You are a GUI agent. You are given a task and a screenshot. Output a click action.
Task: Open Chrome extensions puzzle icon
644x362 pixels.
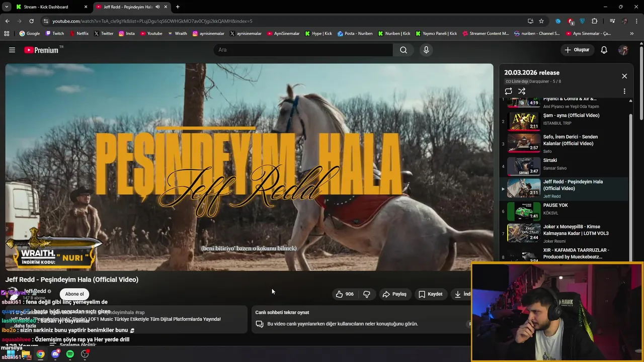(x=595, y=21)
